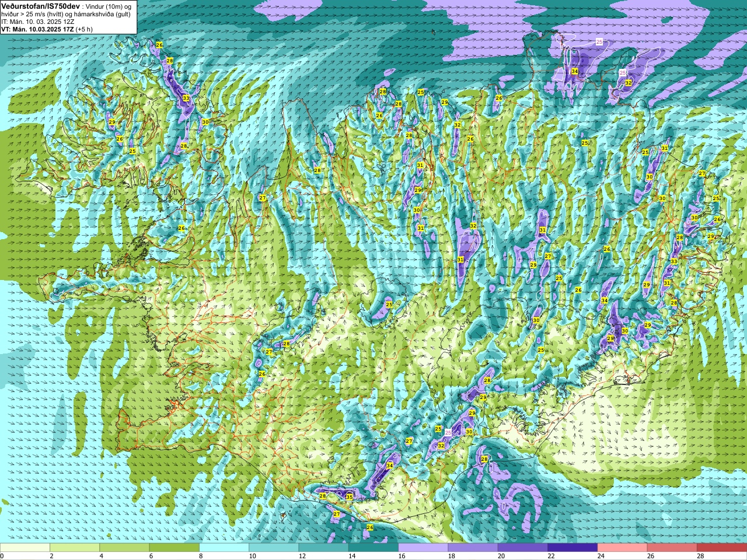Click the legend scale label "26"
The image size is (747, 560).
651,556
